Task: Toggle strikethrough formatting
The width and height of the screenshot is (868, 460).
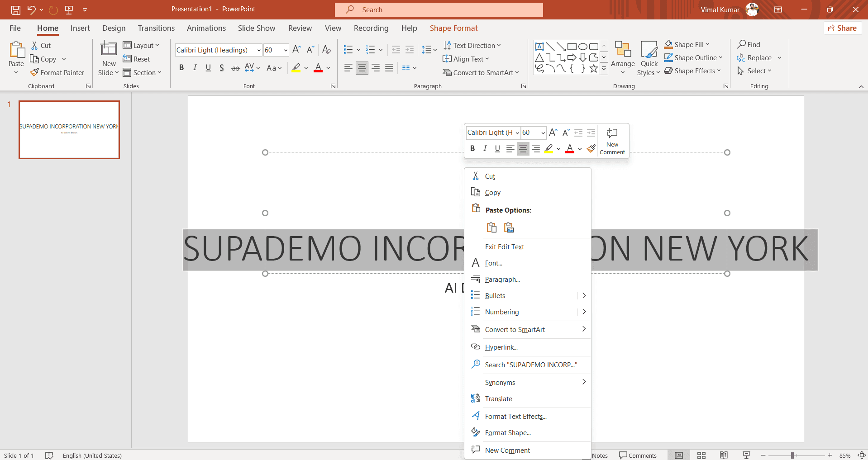Action: [235, 67]
